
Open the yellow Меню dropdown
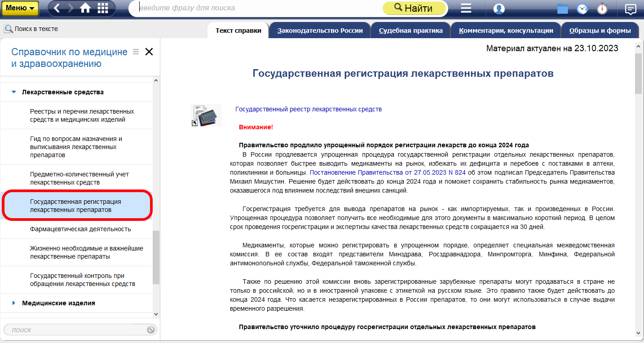[x=20, y=8]
